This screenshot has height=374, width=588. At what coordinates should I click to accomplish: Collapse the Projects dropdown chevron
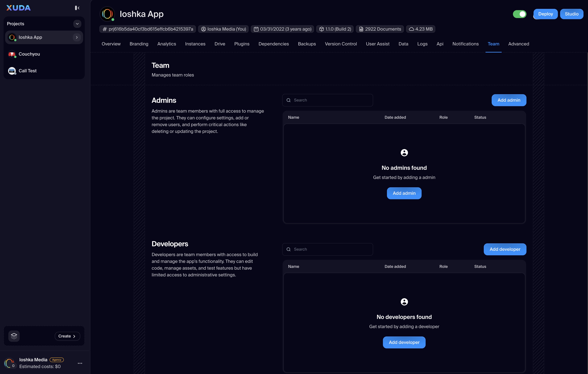(77, 24)
